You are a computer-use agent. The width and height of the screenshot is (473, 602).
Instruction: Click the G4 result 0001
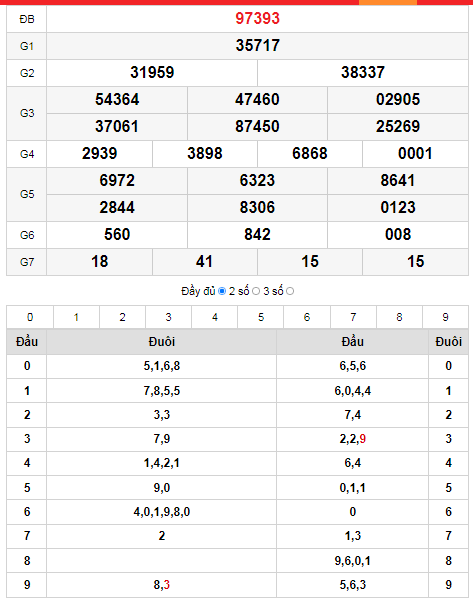pos(415,154)
